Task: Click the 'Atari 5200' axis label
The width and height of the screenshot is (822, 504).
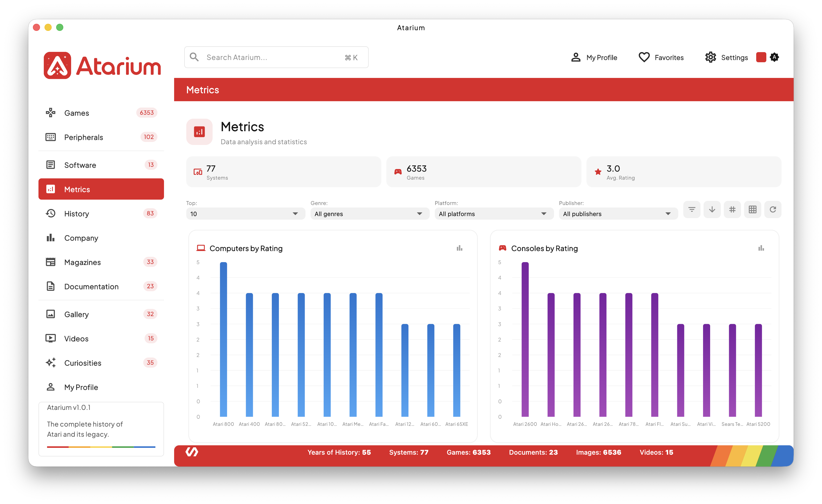Action: pyautogui.click(x=758, y=424)
